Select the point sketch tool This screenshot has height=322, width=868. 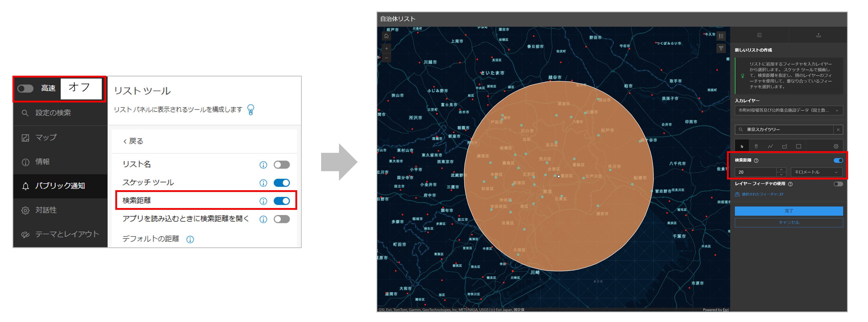click(756, 147)
